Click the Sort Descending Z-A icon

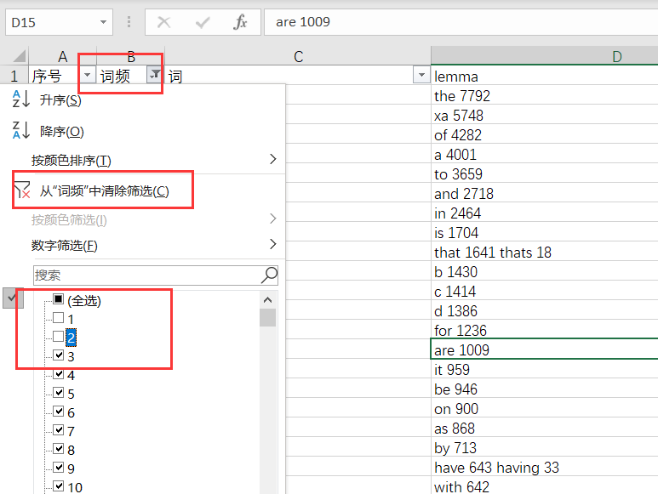(x=21, y=130)
